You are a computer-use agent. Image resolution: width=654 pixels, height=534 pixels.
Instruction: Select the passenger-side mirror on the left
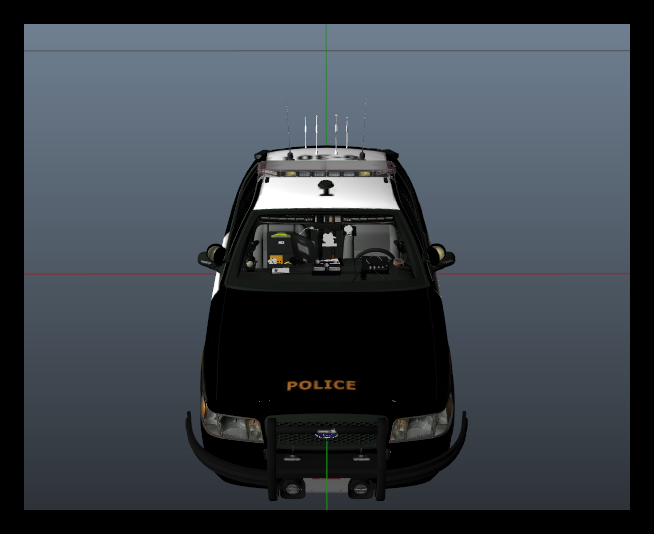coord(211,257)
